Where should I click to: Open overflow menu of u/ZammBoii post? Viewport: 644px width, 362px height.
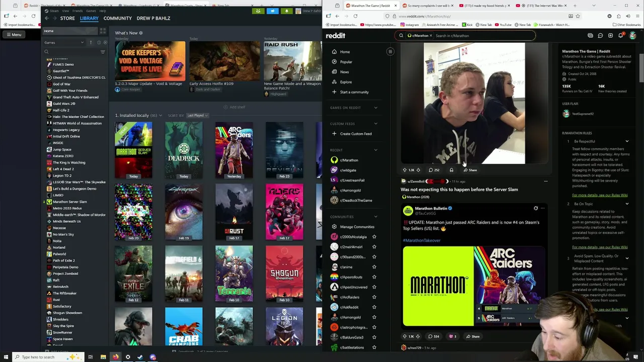[546, 181]
